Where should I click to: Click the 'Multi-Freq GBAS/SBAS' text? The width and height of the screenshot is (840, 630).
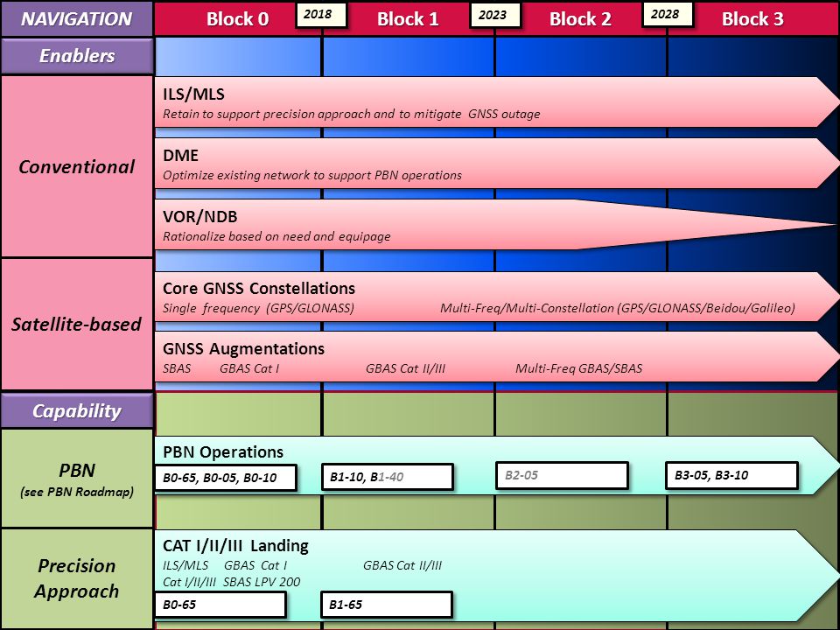pos(578,368)
